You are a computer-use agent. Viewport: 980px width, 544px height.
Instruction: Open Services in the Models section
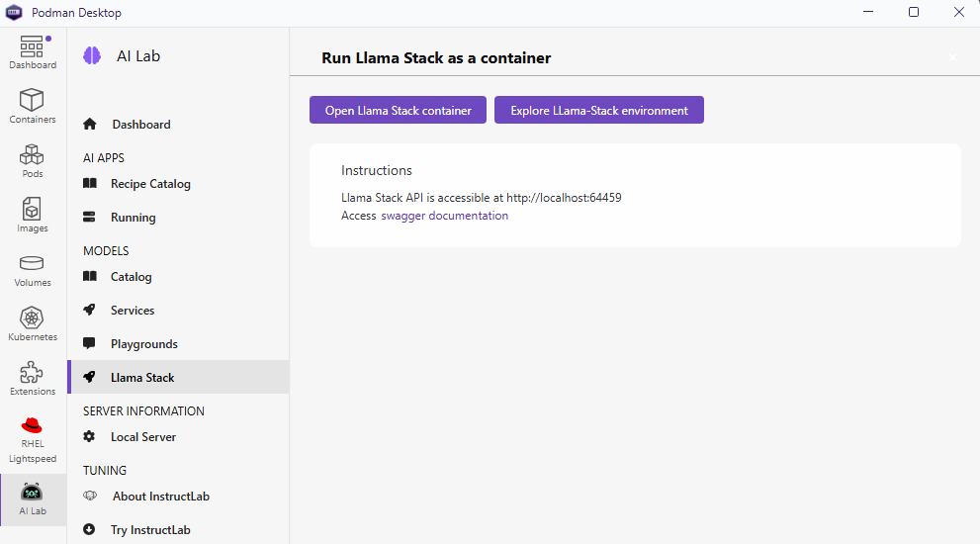[x=133, y=311]
